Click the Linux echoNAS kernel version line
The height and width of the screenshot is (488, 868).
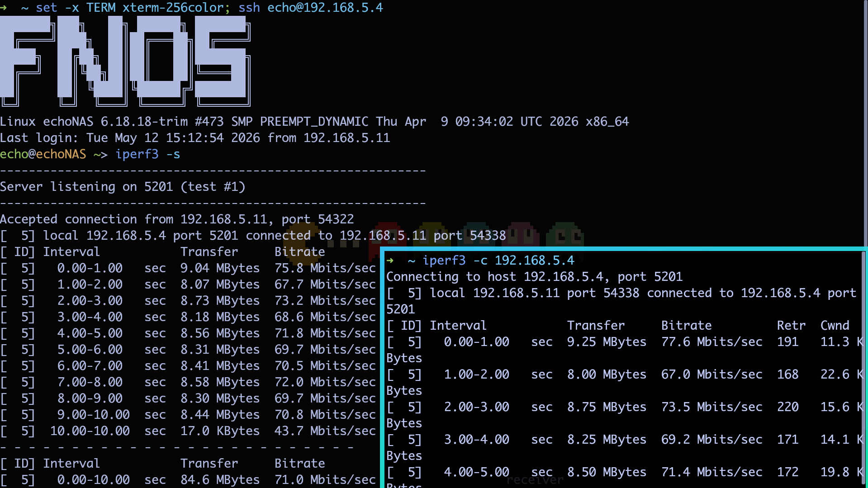(x=314, y=122)
